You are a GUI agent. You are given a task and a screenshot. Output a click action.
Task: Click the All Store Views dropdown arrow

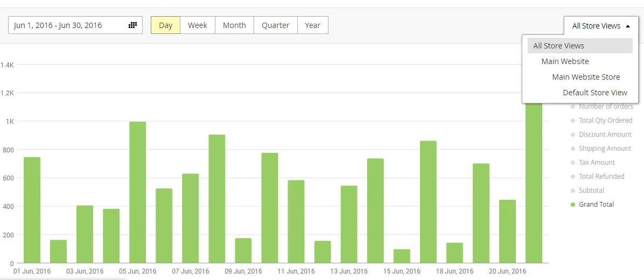[627, 26]
